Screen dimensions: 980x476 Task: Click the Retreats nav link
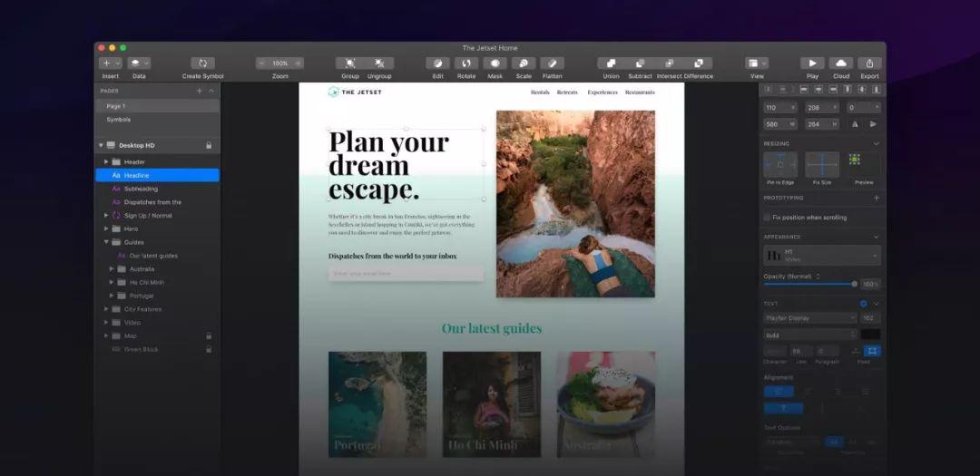click(567, 92)
